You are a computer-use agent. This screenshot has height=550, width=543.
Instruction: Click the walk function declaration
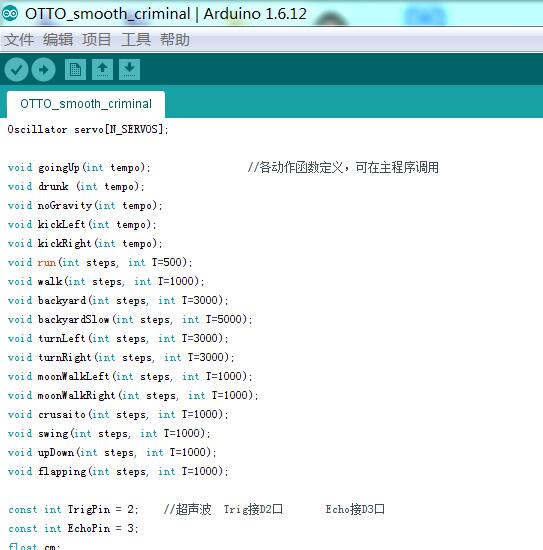[106, 282]
